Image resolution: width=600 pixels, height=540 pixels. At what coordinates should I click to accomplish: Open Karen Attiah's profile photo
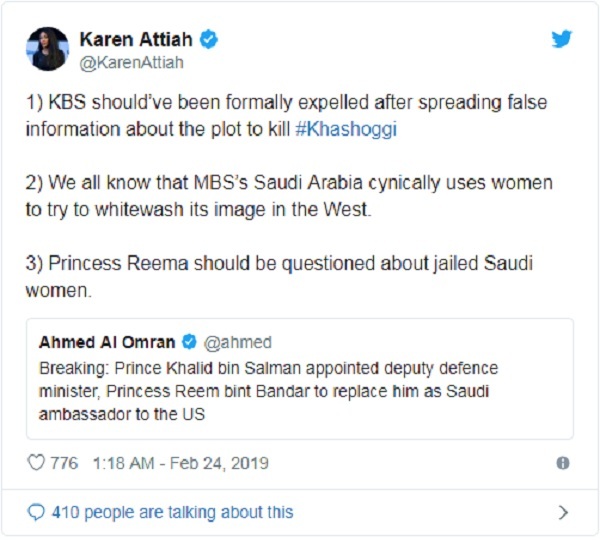tap(49, 49)
